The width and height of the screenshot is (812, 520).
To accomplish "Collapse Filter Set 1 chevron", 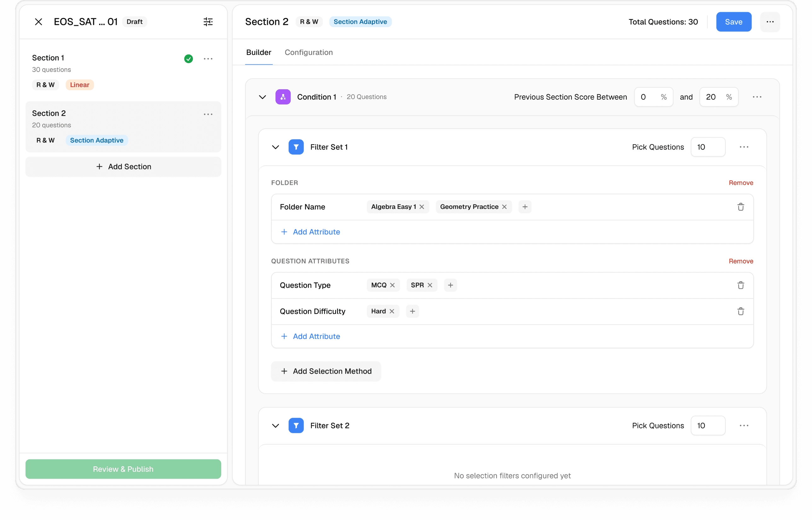I will tap(275, 147).
